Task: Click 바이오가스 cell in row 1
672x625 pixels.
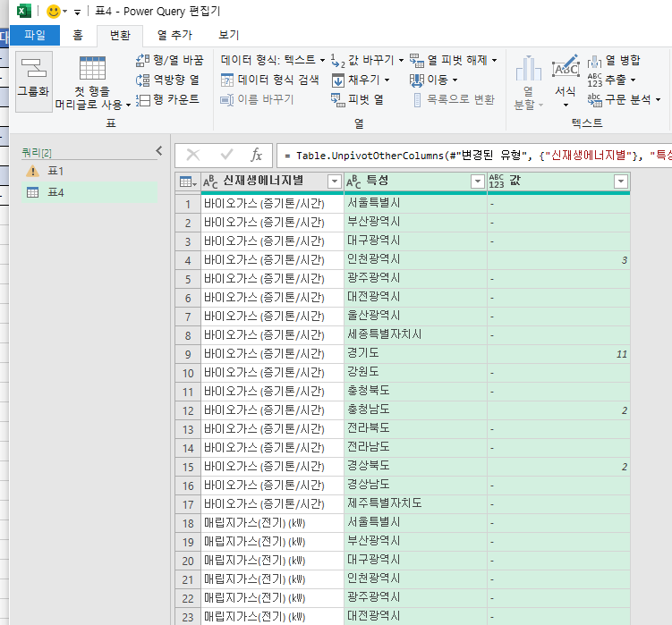Action: 272,204
